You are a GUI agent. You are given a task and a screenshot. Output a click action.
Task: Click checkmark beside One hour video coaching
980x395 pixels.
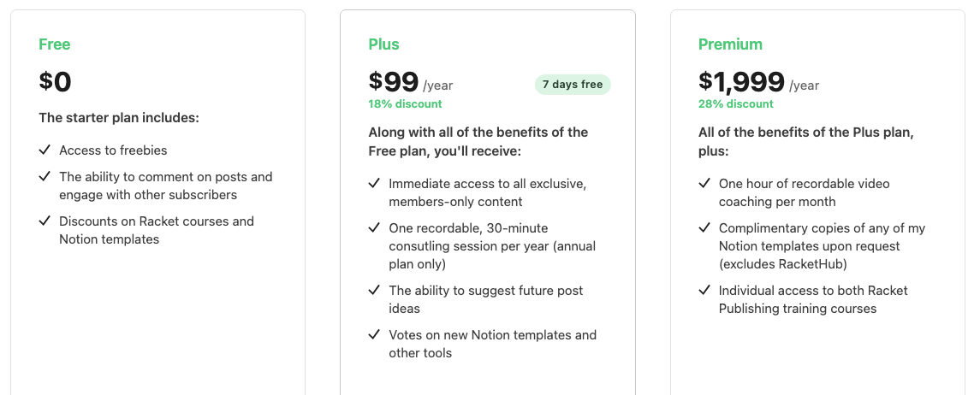[704, 184]
